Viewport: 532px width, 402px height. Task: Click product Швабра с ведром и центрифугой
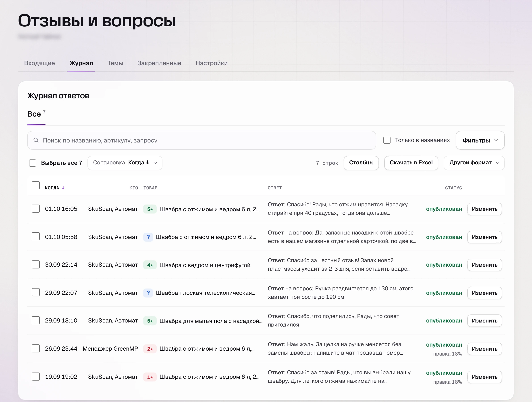pos(205,265)
